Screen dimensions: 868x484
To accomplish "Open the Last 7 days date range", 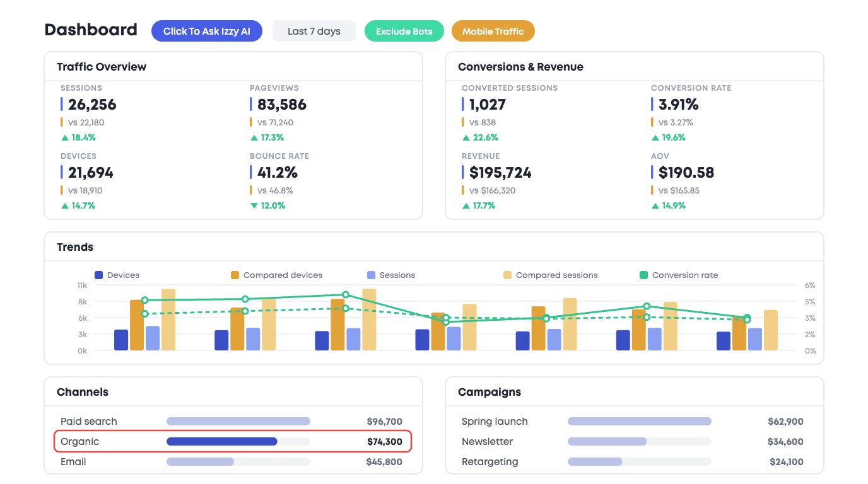I will point(314,31).
